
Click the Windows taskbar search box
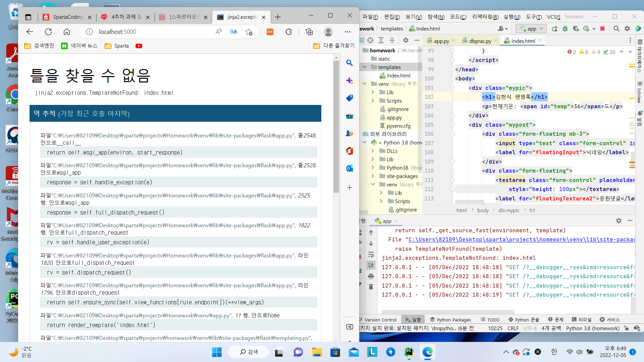pyautogui.click(x=249, y=352)
